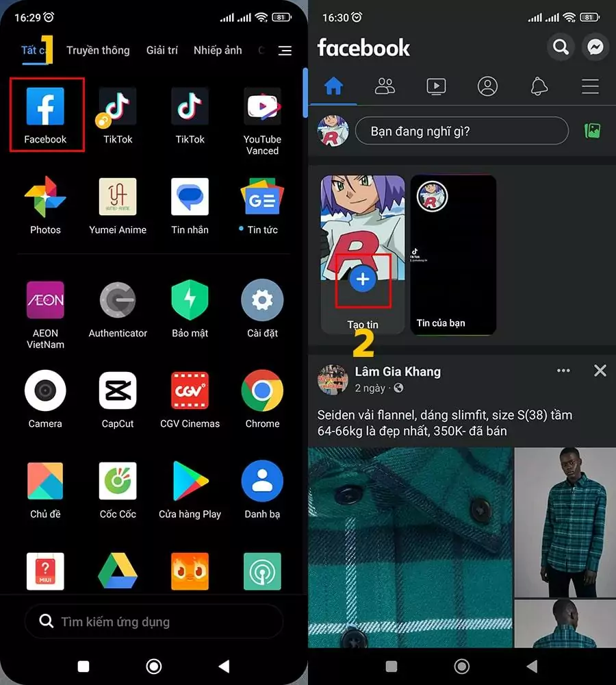Open photo of man wearing plaid shirt
The image size is (616, 685).
tap(565, 522)
